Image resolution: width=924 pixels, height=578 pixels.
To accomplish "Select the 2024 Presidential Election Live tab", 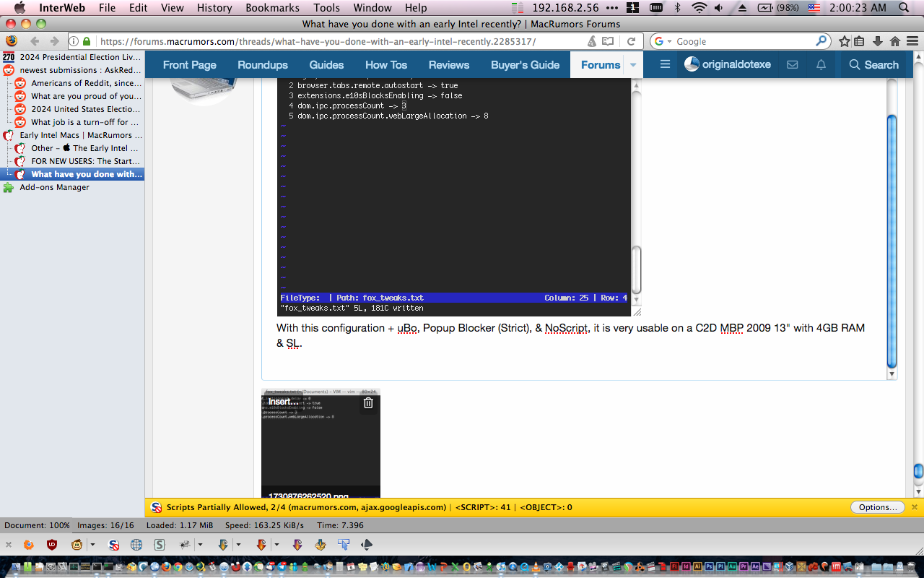I will pos(72,57).
